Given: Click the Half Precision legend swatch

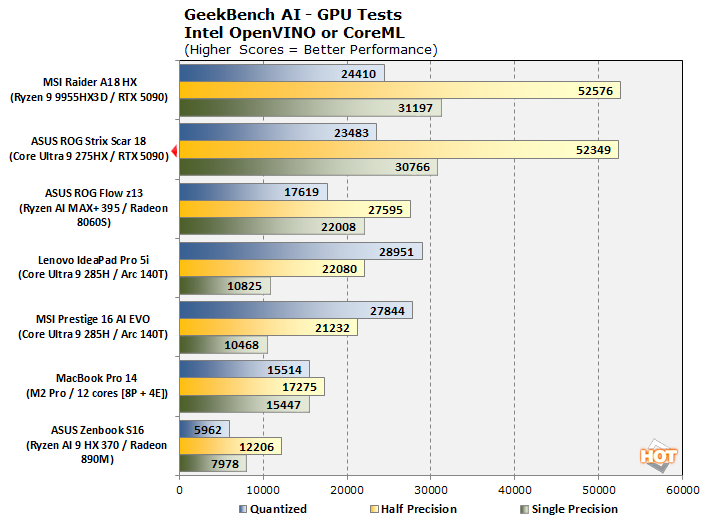Looking at the screenshot, I should tap(374, 509).
